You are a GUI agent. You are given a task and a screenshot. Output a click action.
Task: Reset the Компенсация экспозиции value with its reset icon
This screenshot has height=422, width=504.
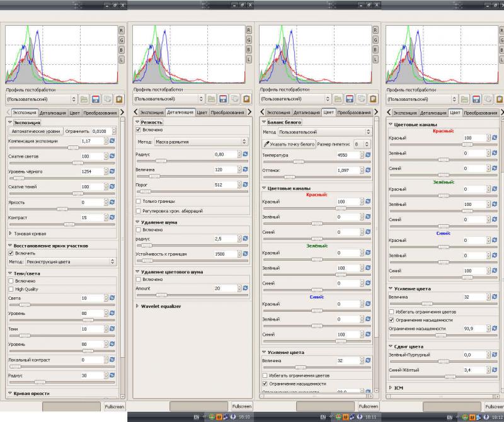[112, 141]
